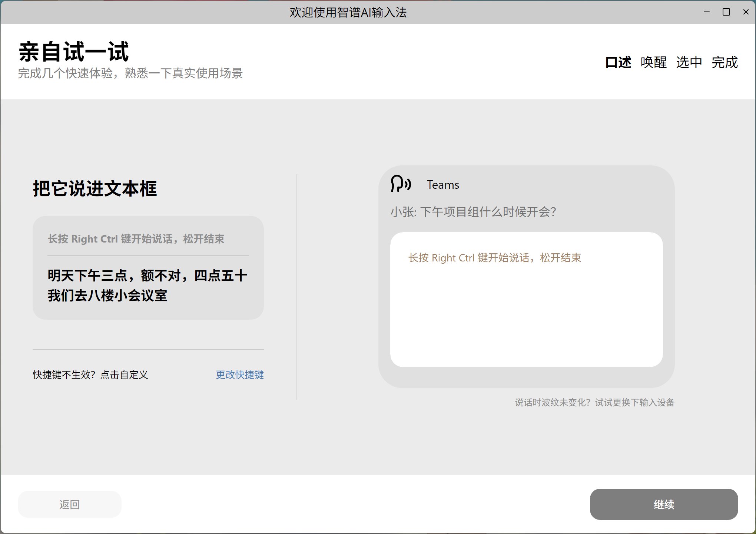
Task: Click 小张's chat message line
Action: tap(473, 212)
